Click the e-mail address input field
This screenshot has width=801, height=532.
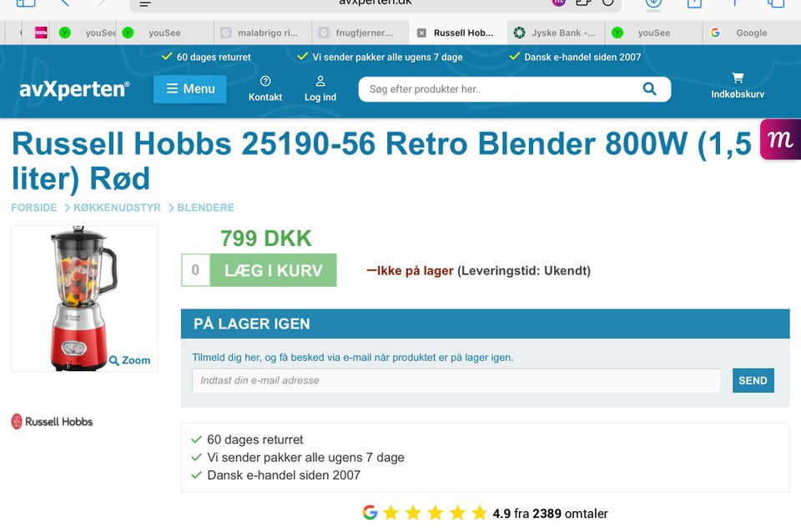coord(456,380)
